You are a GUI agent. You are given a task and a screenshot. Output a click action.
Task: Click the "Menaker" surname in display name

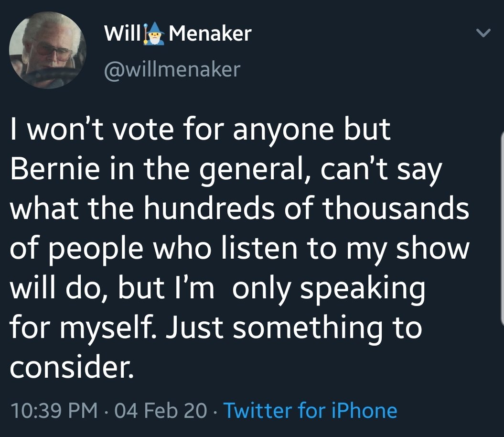pyautogui.click(x=210, y=33)
